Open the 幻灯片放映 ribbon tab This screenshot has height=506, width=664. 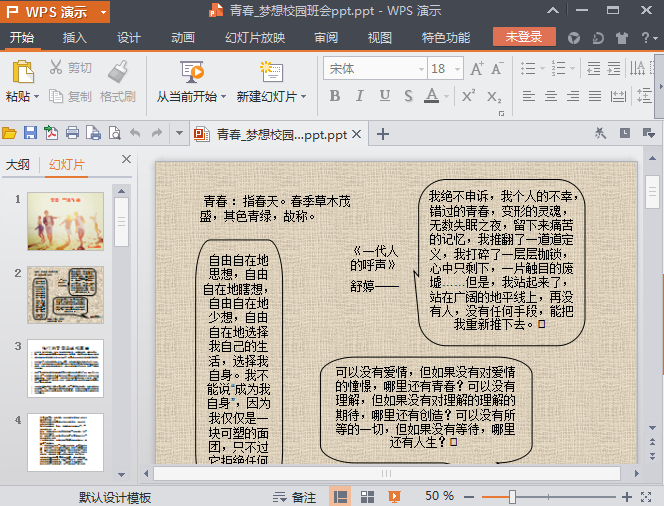coord(255,38)
